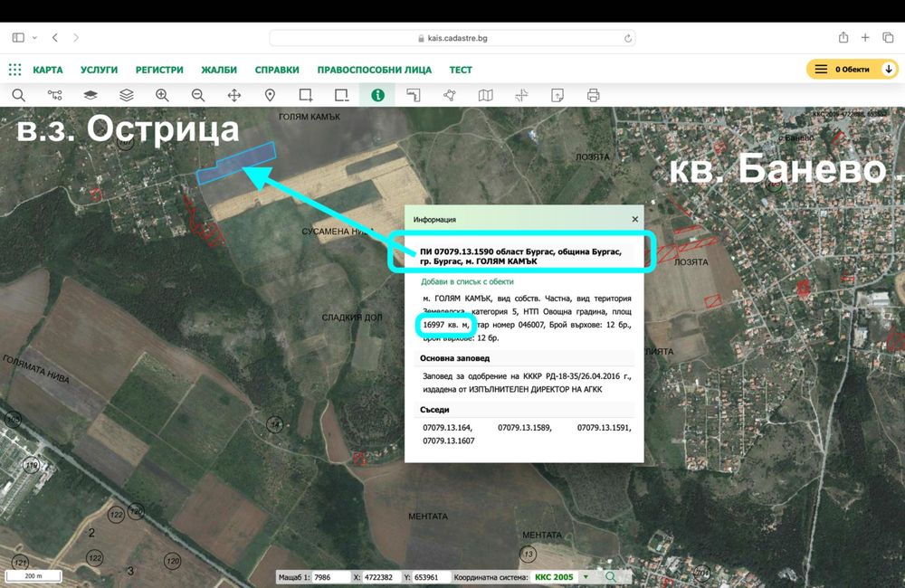The height and width of the screenshot is (588, 905).
Task: Select the zoom in magnifier tool
Action: point(162,95)
